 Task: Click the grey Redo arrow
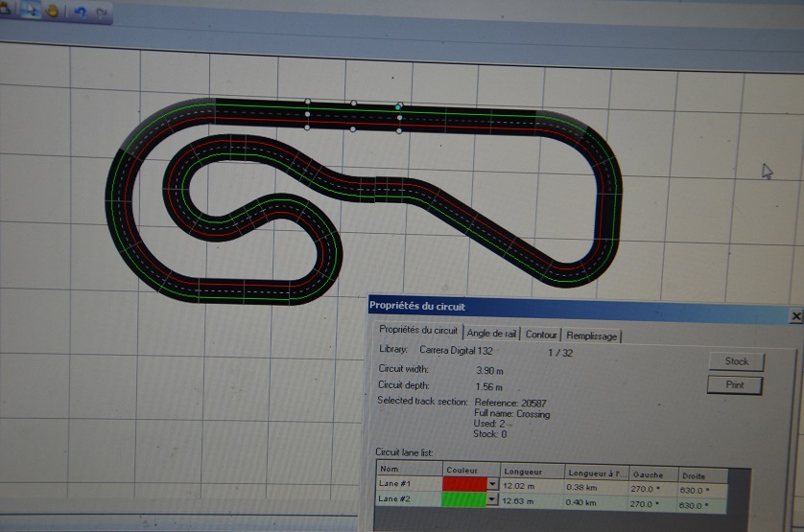[102, 12]
